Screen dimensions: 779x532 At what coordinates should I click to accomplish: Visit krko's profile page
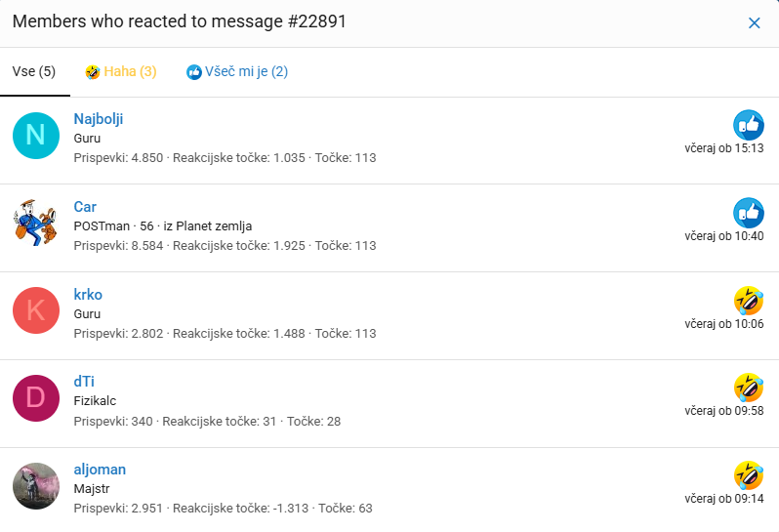tap(88, 295)
